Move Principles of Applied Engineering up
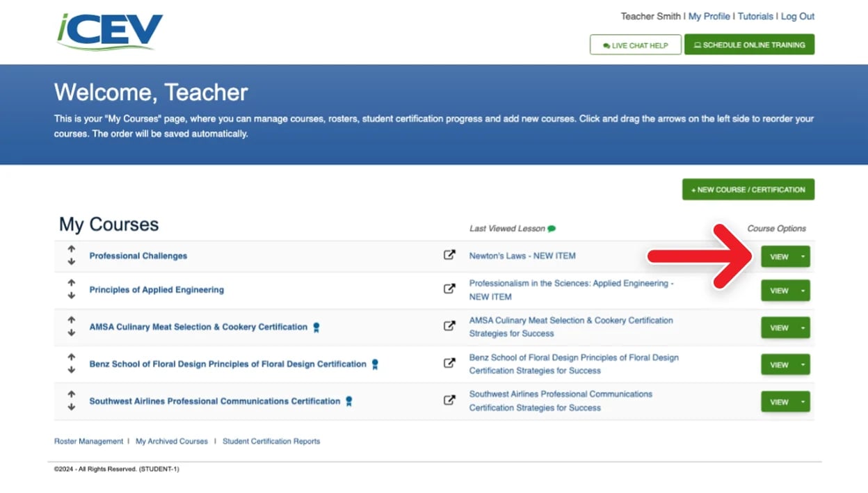This screenshot has height=493, width=868. (x=71, y=283)
